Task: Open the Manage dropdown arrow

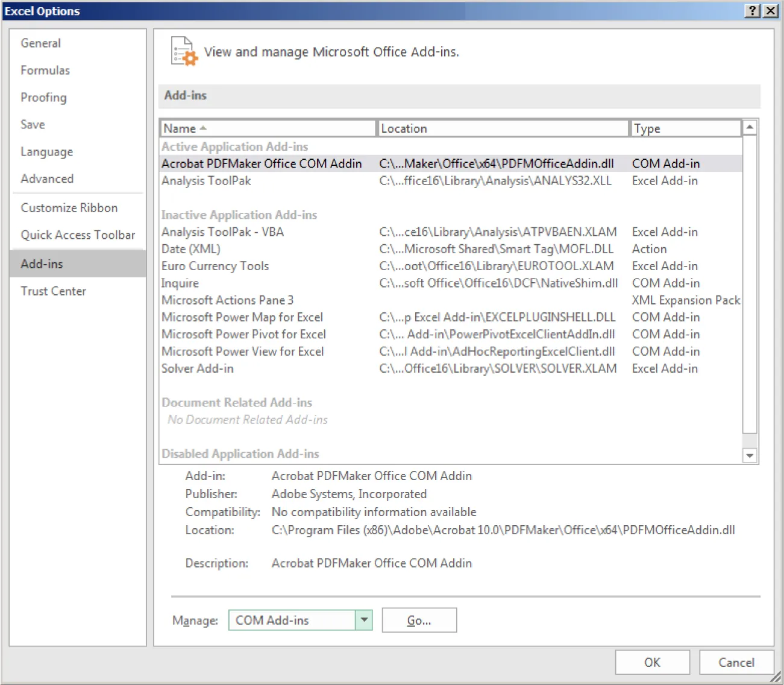Action: [364, 620]
